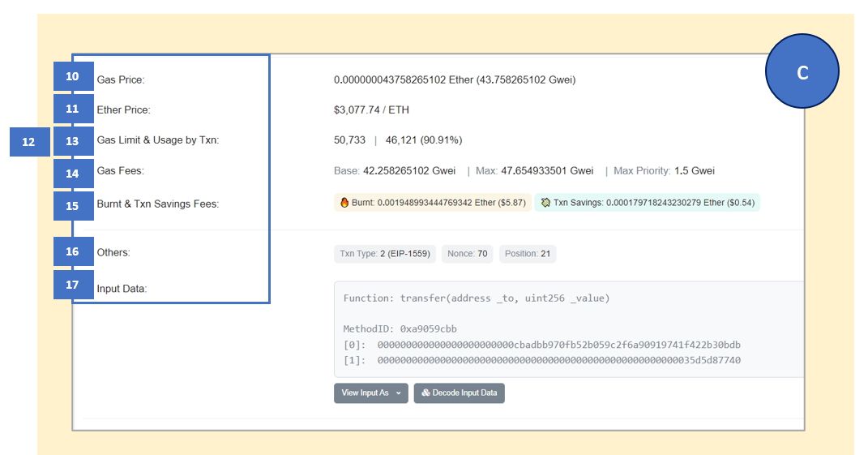
Task: Click the Nonce 70 badge
Action: pos(467,254)
